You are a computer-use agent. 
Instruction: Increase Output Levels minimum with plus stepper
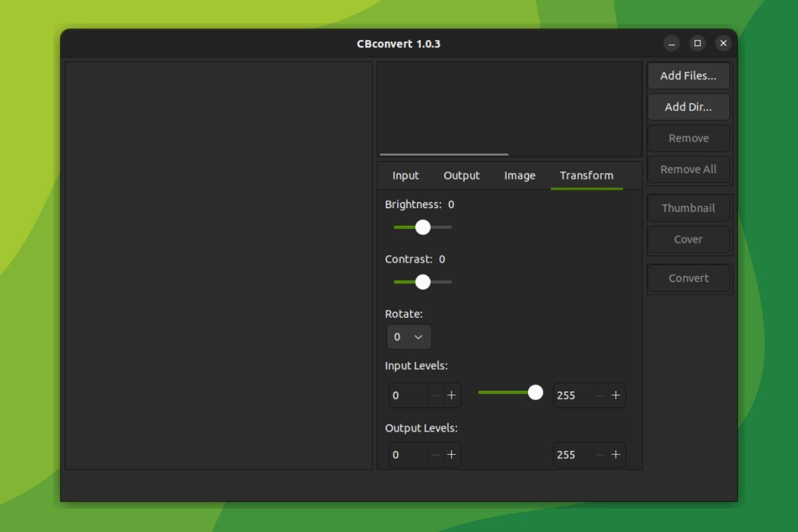pyautogui.click(x=452, y=455)
